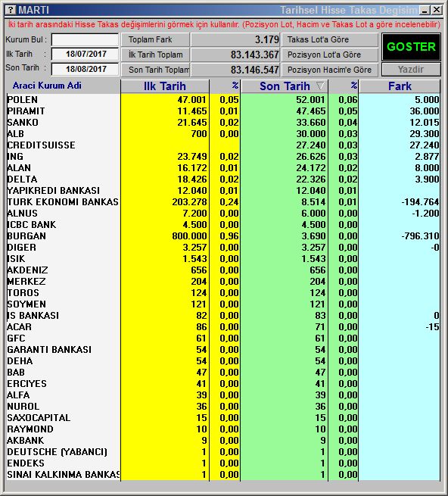
Task: Select the TURK EKONOMI BANKASI row
Action: 223,202
